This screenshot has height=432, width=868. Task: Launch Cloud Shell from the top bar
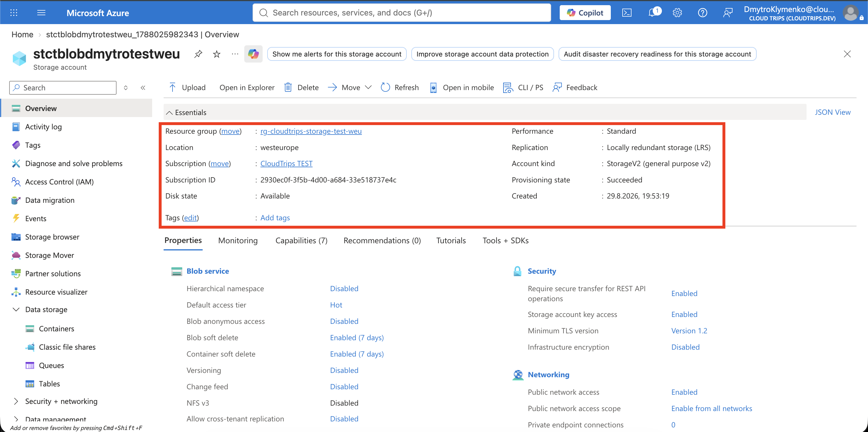point(627,13)
